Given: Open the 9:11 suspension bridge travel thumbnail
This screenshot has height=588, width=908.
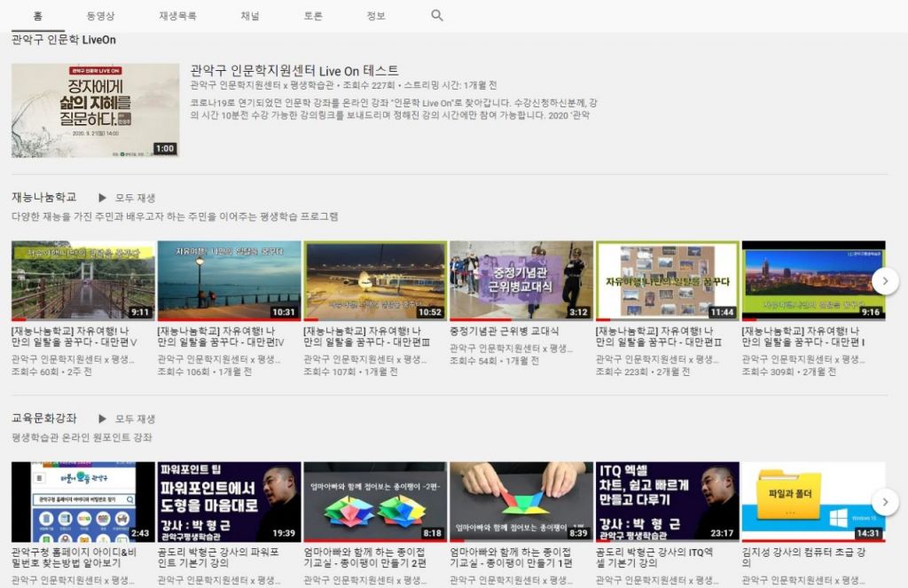Looking at the screenshot, I should click(82, 280).
